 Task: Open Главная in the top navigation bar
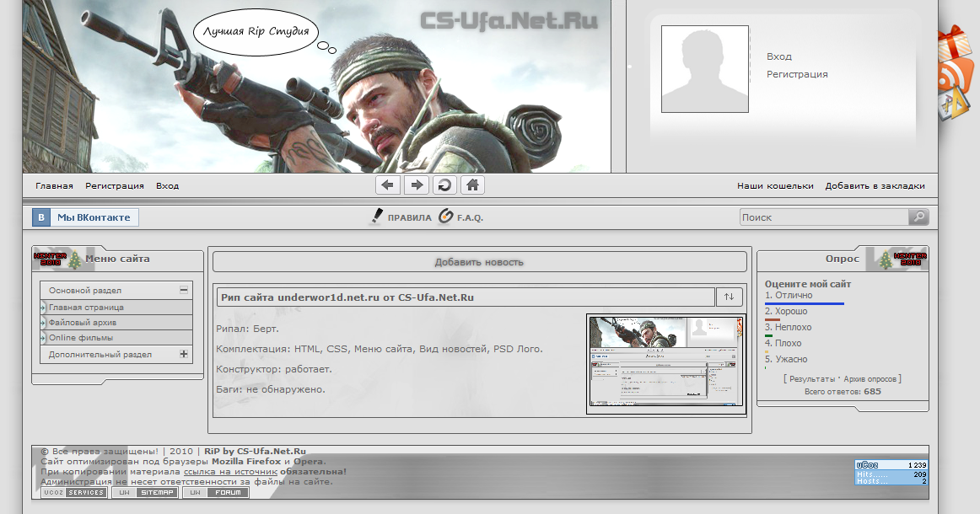pyautogui.click(x=54, y=186)
